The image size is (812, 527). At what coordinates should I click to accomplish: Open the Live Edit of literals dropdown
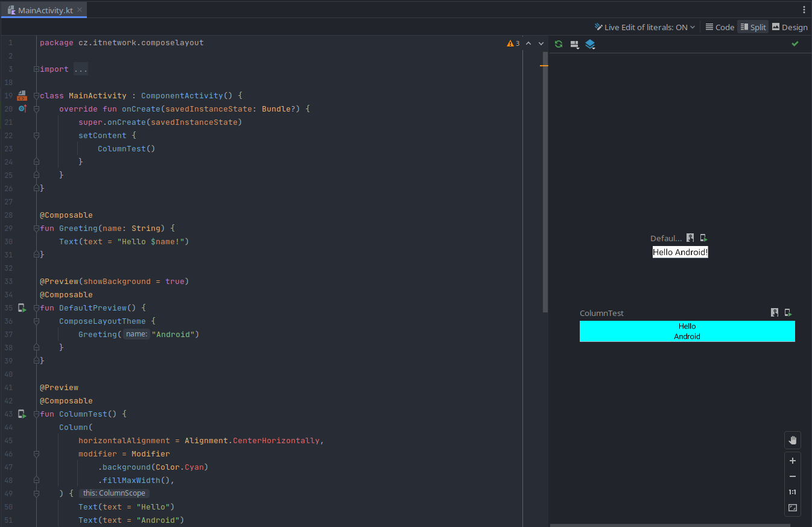(x=691, y=27)
